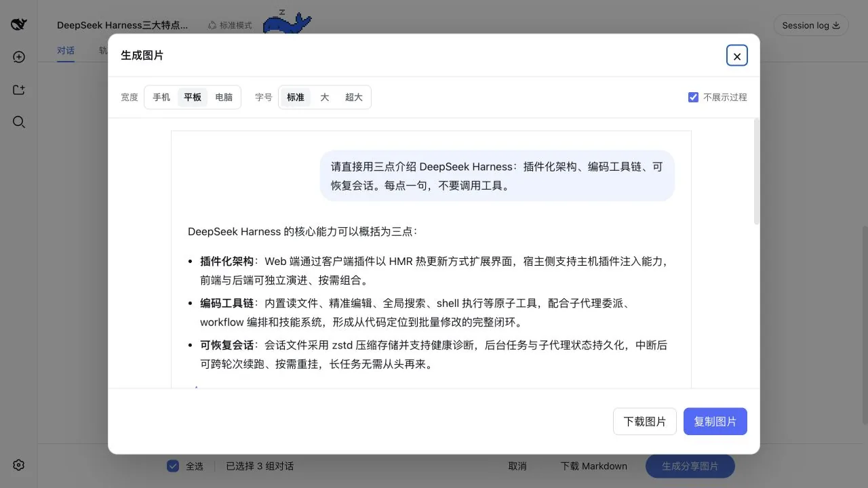Image resolution: width=868 pixels, height=488 pixels.
Task: Download the Session log
Action: [x=811, y=25]
